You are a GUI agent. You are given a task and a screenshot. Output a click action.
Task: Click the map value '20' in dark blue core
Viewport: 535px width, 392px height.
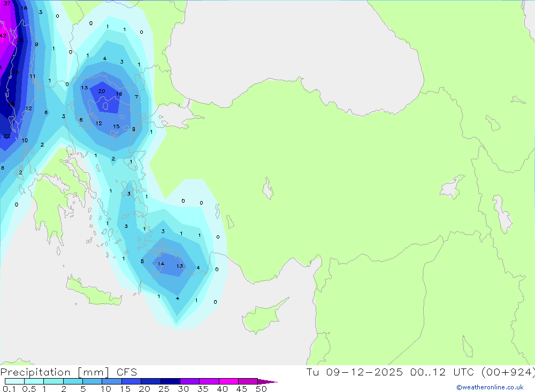(x=102, y=91)
